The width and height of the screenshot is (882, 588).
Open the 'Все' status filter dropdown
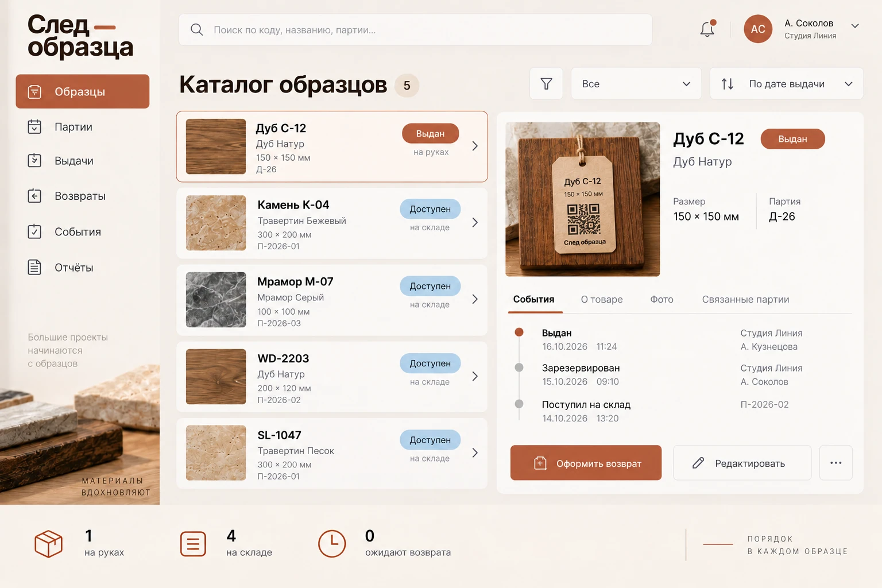pos(636,84)
